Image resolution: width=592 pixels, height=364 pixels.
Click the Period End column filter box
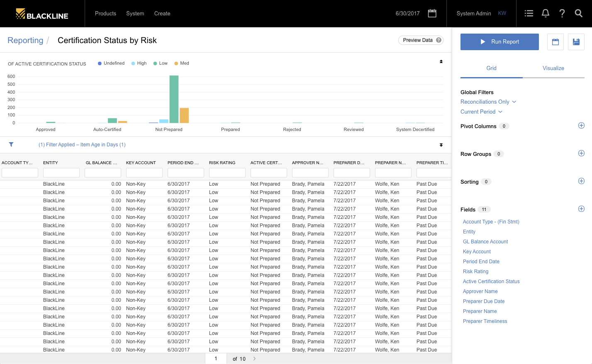(186, 172)
